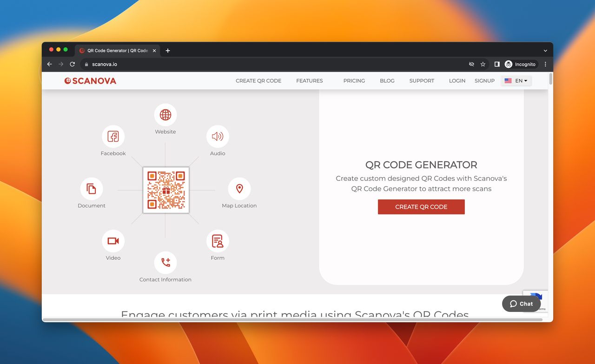Click the Website globe icon
The height and width of the screenshot is (364, 595).
(x=165, y=115)
